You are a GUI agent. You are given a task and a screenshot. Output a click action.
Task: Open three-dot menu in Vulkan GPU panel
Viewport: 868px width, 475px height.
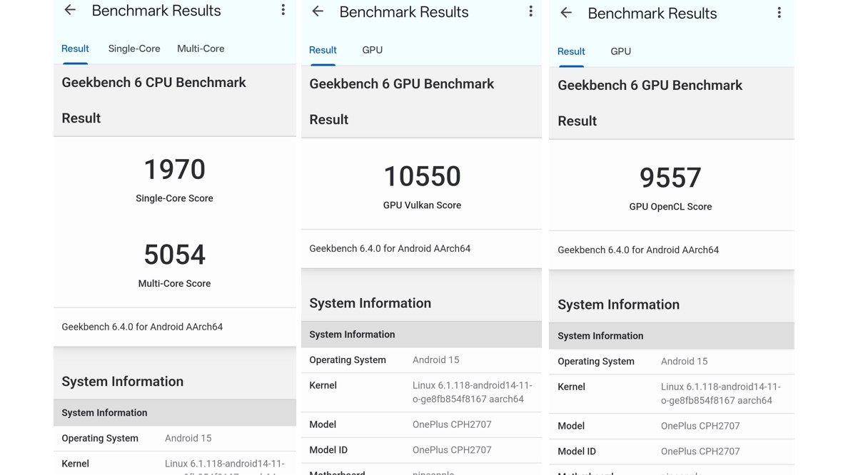(x=530, y=11)
